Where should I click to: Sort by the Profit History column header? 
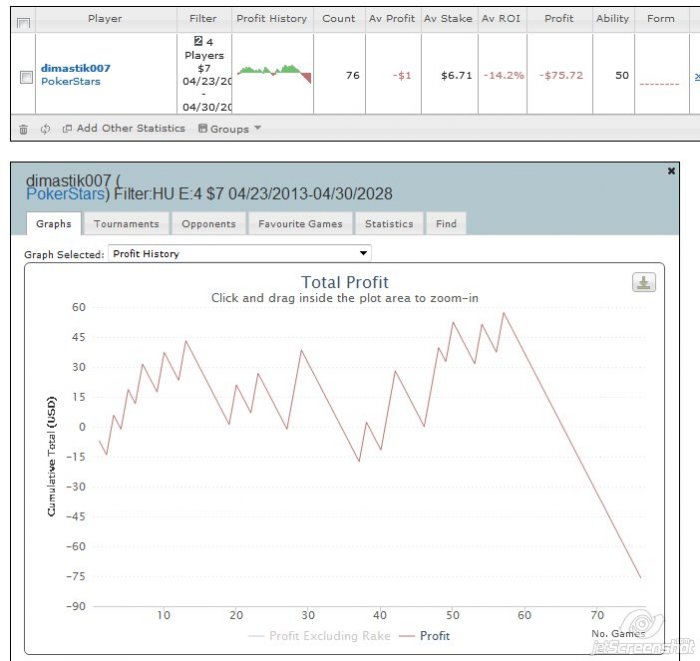(271, 19)
